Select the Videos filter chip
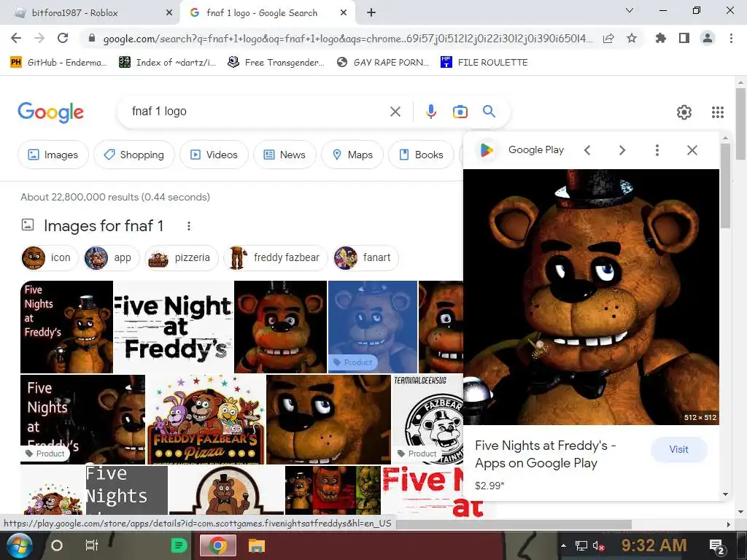This screenshot has width=747, height=560. (214, 155)
